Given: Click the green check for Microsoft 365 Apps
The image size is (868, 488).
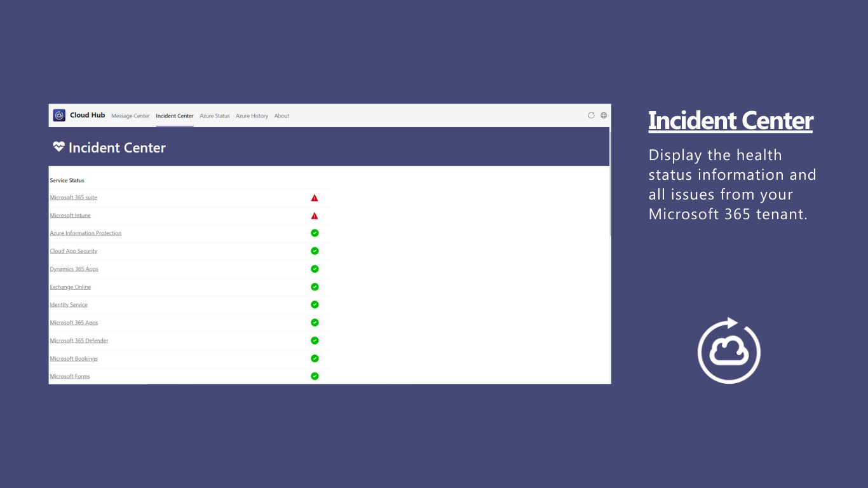Looking at the screenshot, I should tap(315, 323).
